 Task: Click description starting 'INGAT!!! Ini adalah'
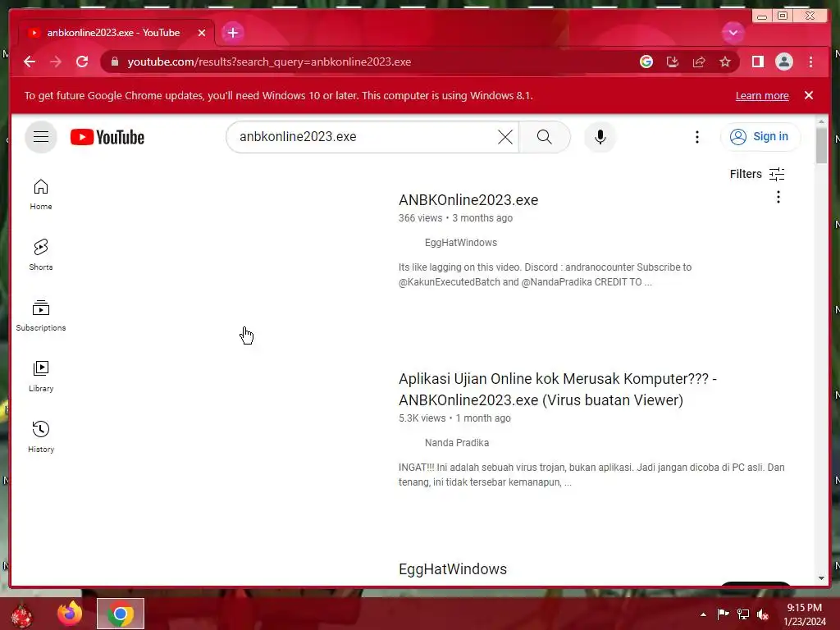point(591,475)
